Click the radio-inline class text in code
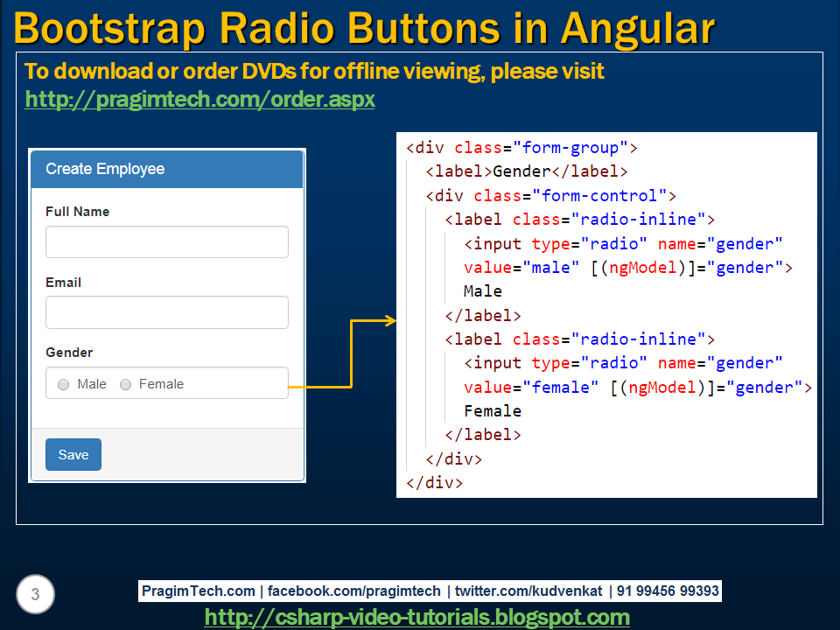 pos(633,219)
